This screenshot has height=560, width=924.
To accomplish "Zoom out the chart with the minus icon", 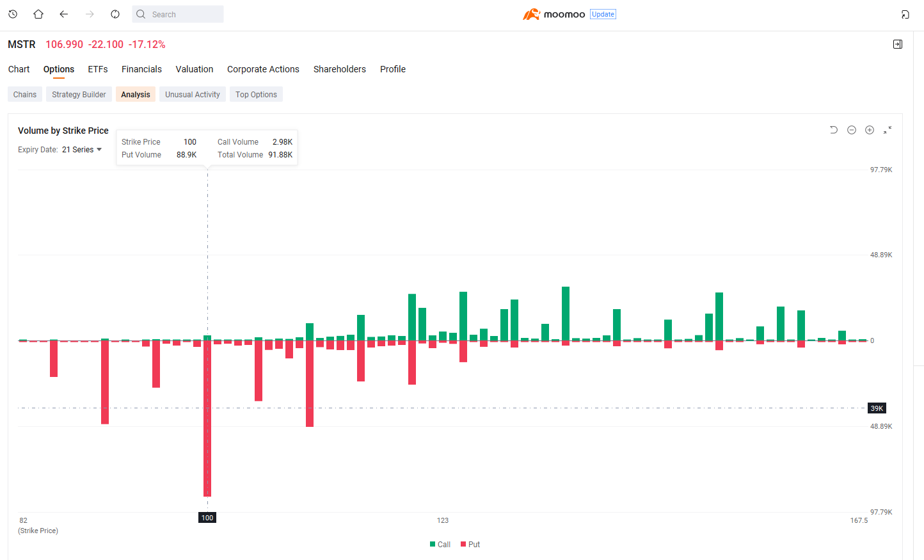I will (852, 130).
